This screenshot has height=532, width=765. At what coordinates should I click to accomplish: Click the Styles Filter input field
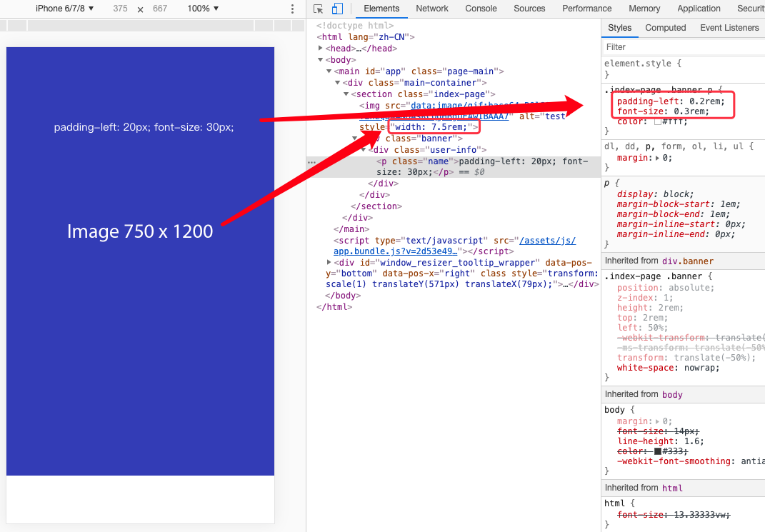[x=683, y=47]
